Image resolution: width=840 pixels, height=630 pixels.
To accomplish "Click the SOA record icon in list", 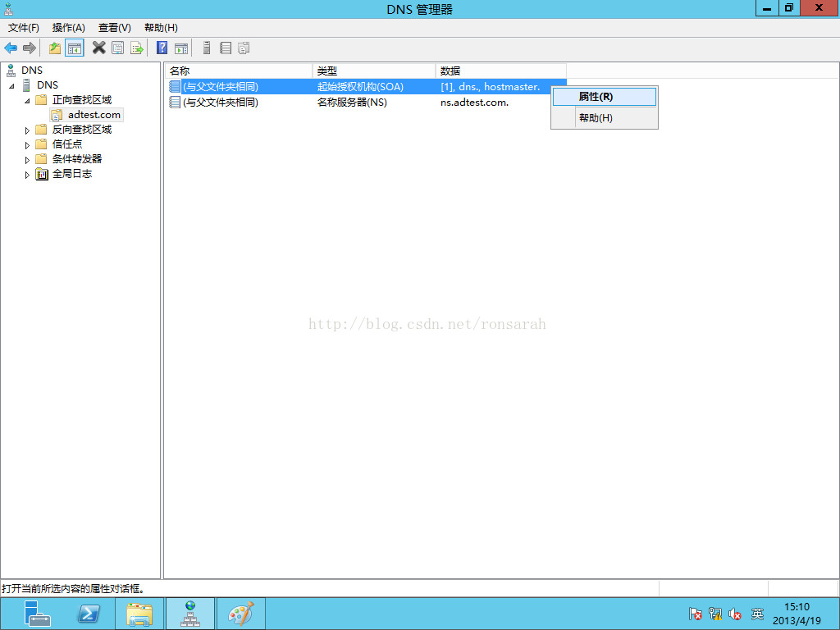I will (x=175, y=86).
